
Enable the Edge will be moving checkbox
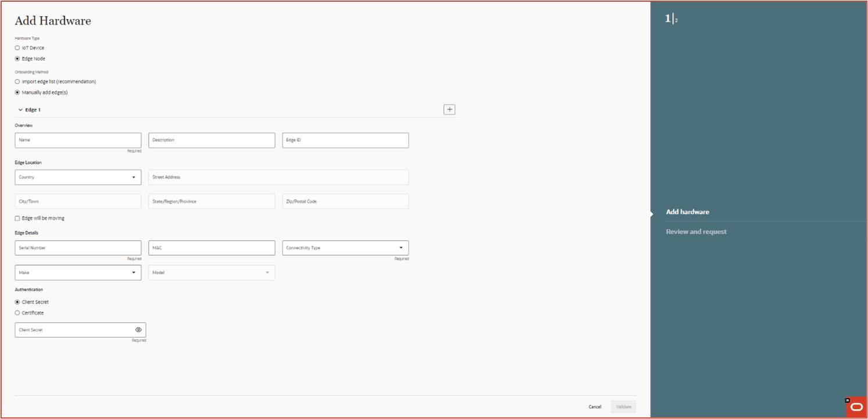click(17, 218)
